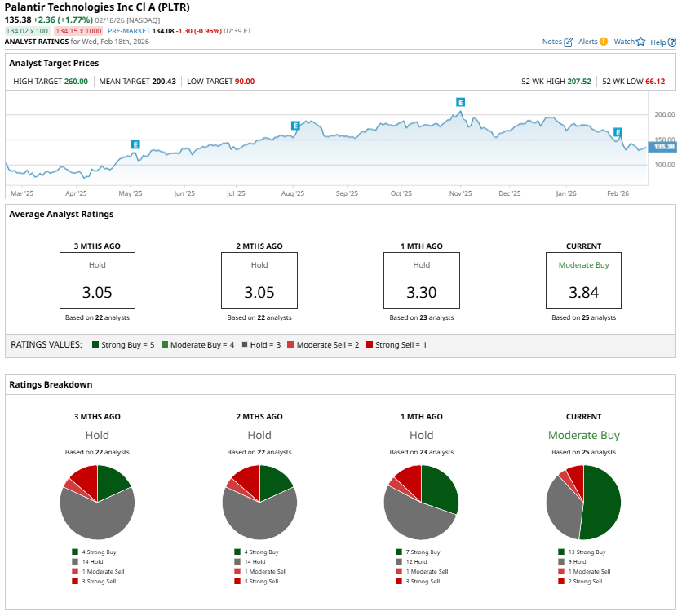Select the Current 3.84 Moderate Buy box
682x616 pixels.
tap(583, 280)
